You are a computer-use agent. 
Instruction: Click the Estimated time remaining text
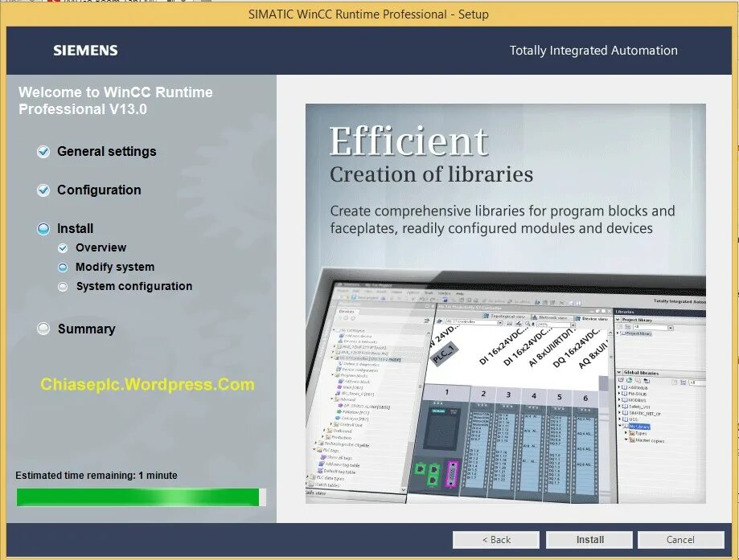point(96,476)
